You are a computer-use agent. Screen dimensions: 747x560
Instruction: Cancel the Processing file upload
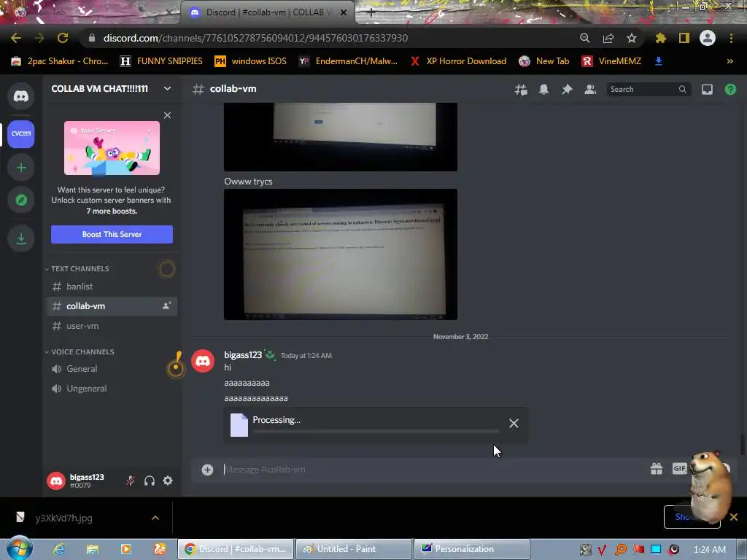point(514,424)
